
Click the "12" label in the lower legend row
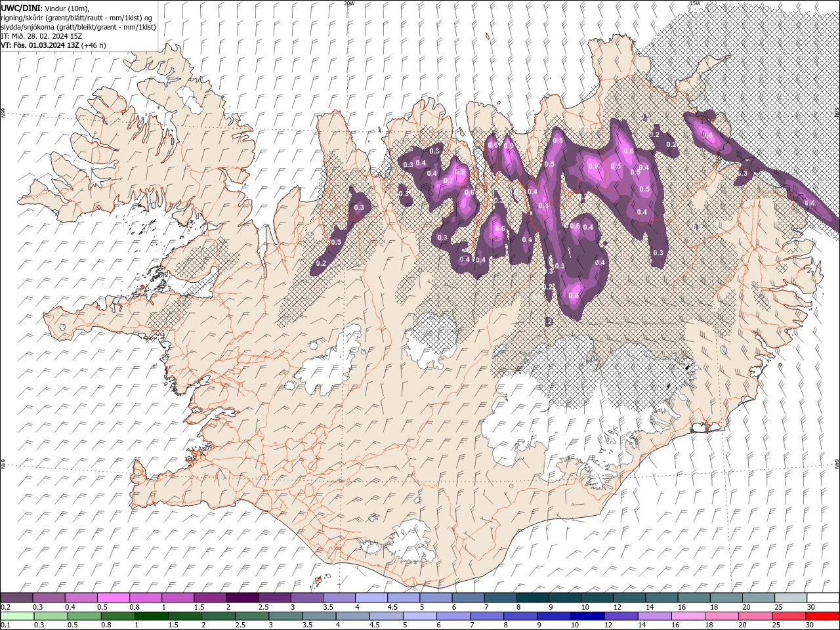(x=608, y=625)
